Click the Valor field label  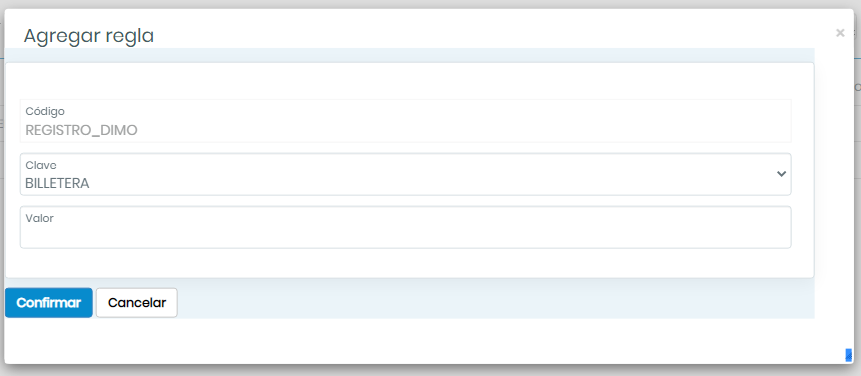click(x=39, y=218)
